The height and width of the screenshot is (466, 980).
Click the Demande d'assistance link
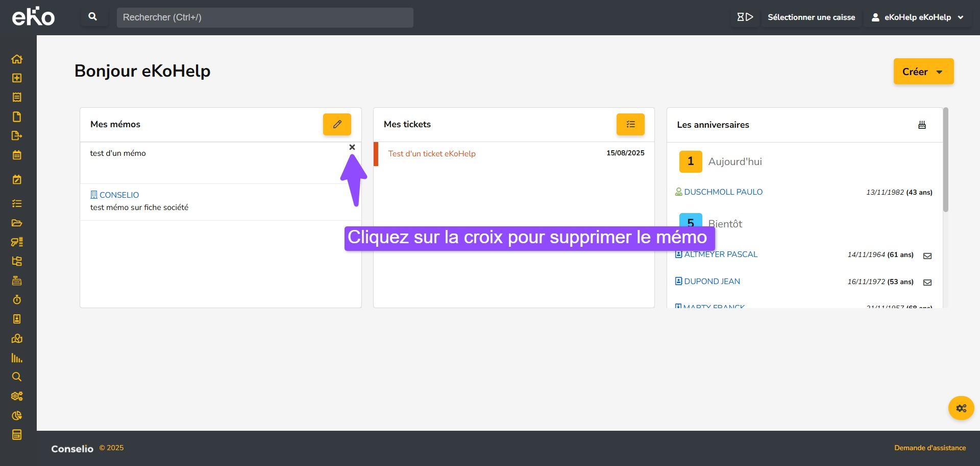[929, 448]
